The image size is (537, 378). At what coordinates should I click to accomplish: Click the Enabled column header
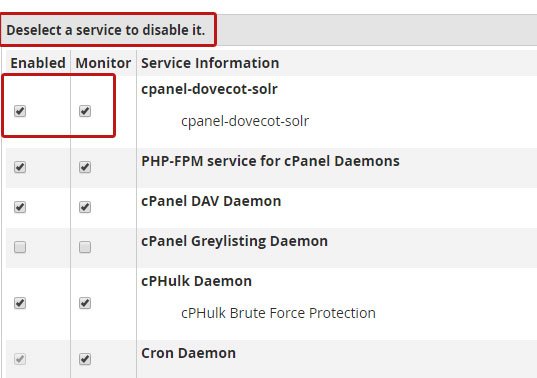38,63
